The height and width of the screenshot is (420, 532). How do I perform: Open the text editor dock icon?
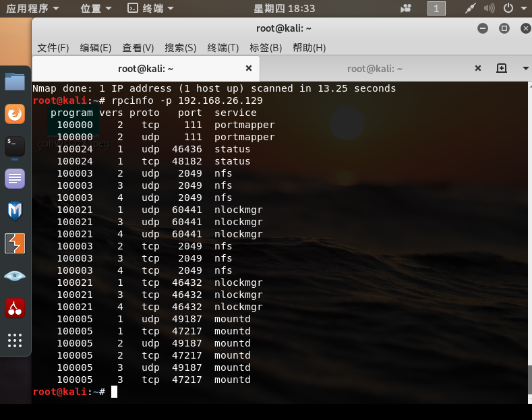[x=15, y=179]
